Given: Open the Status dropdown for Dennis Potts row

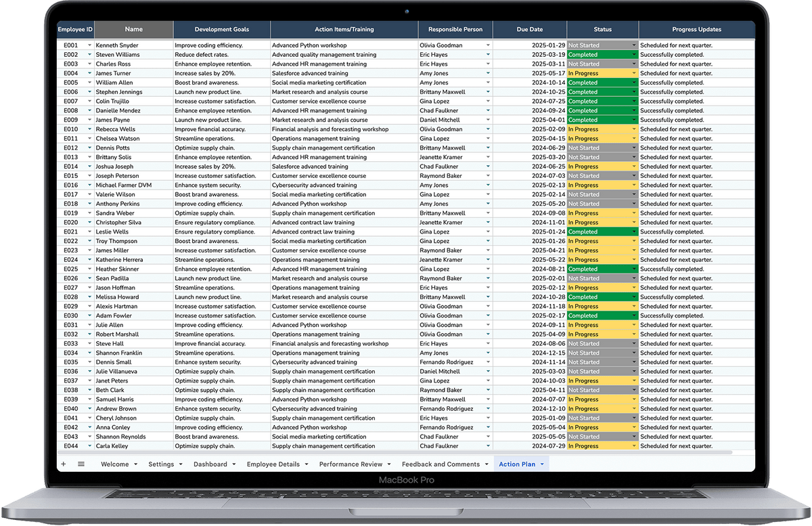Looking at the screenshot, I should click(x=634, y=148).
